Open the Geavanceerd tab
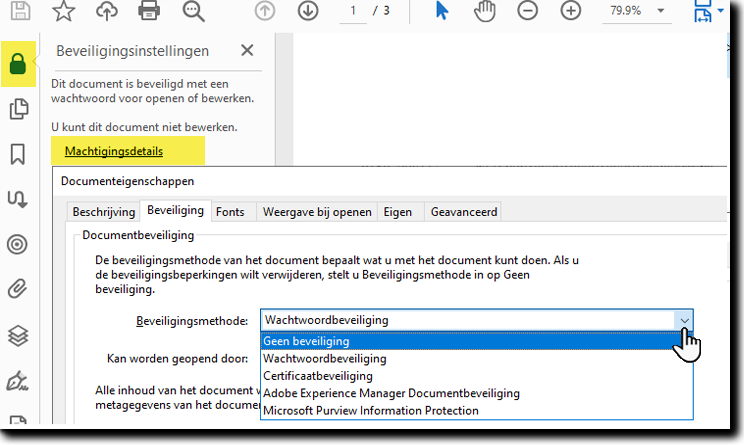The height and width of the screenshot is (445, 744). coord(464,212)
